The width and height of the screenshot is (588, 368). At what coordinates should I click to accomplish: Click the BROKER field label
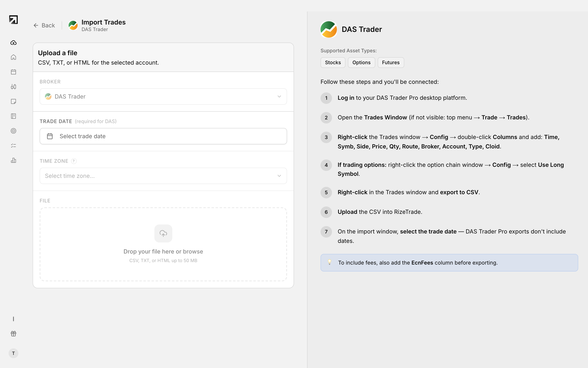click(x=50, y=82)
